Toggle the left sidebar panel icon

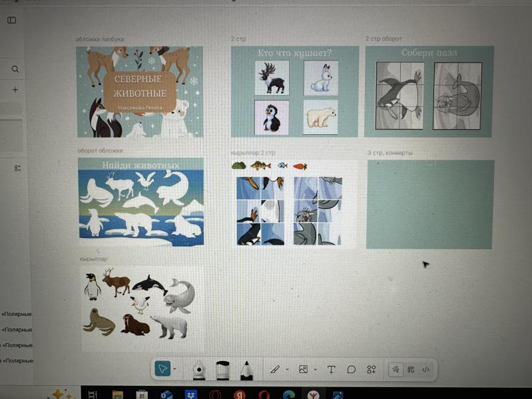[x=11, y=21]
